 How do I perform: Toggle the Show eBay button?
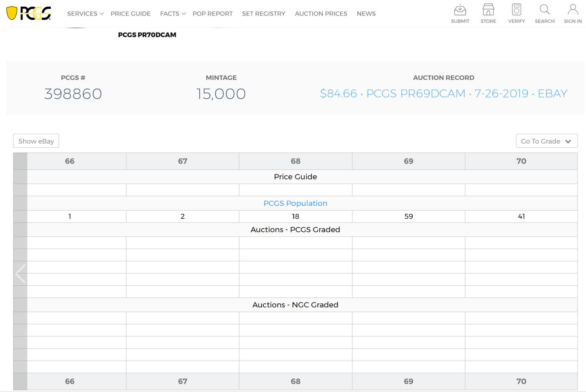36,141
